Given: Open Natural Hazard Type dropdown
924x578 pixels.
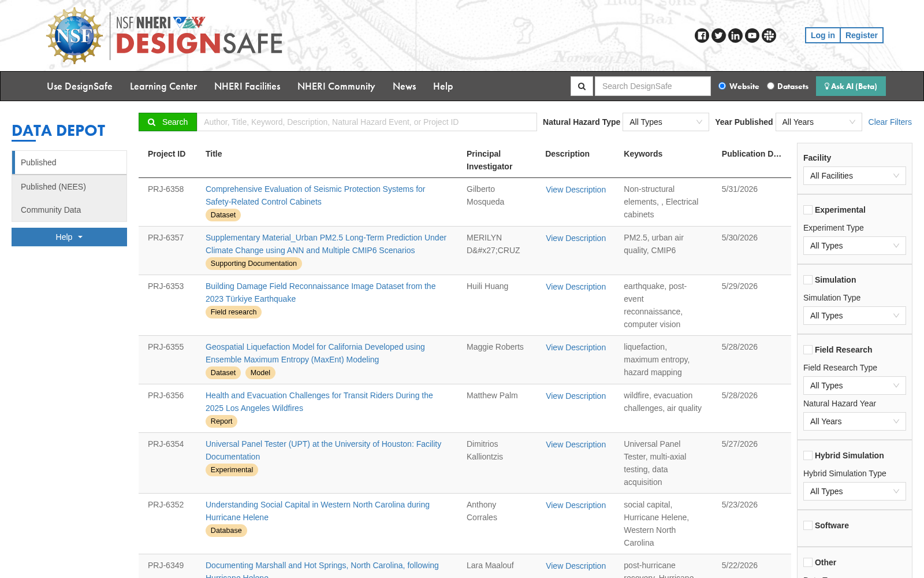Looking at the screenshot, I should pyautogui.click(x=665, y=122).
